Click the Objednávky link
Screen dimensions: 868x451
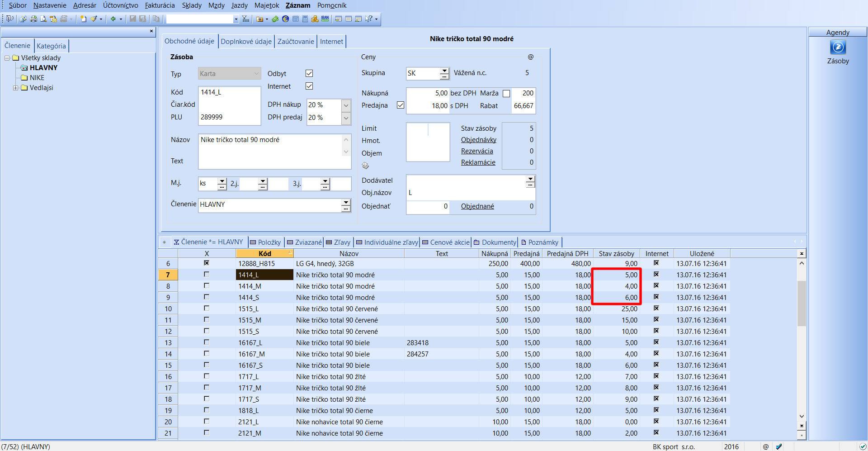479,140
